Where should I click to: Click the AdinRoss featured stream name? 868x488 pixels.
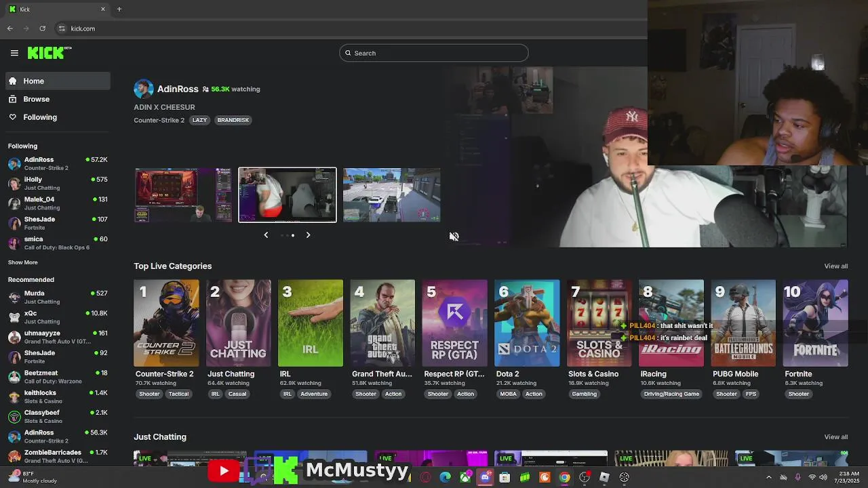point(178,89)
